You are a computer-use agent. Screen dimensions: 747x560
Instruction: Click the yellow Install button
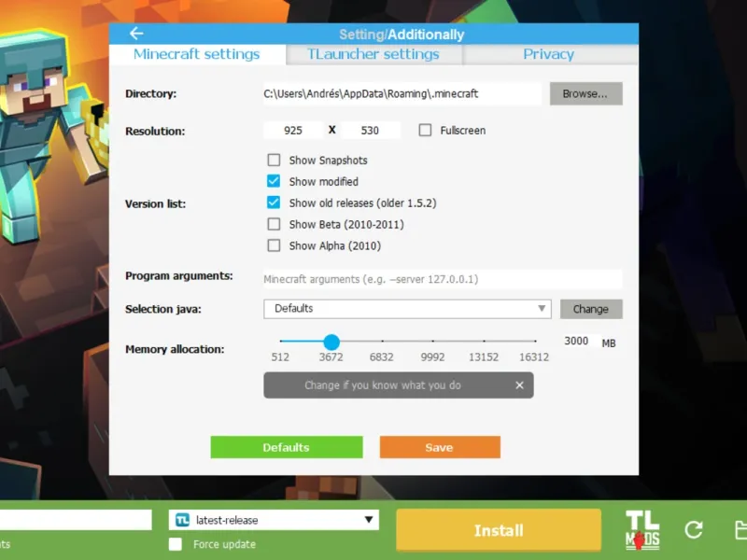[499, 530]
